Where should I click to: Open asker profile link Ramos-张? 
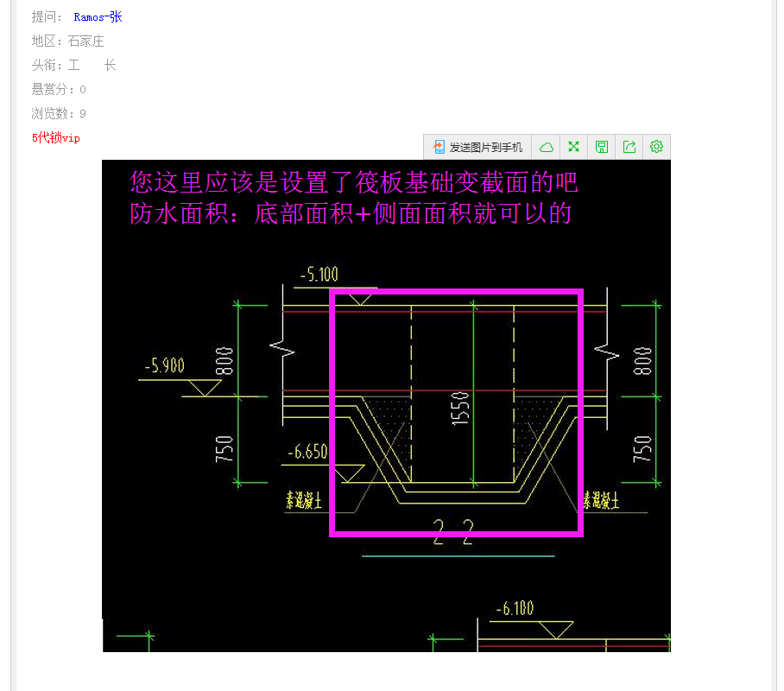click(98, 17)
